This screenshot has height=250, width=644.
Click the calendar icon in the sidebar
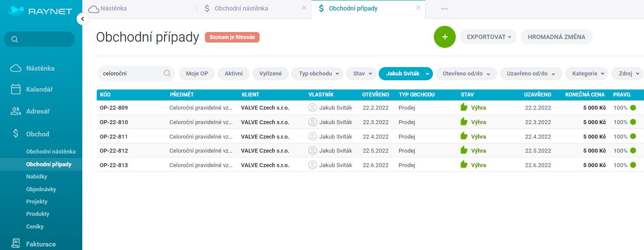[x=16, y=89]
